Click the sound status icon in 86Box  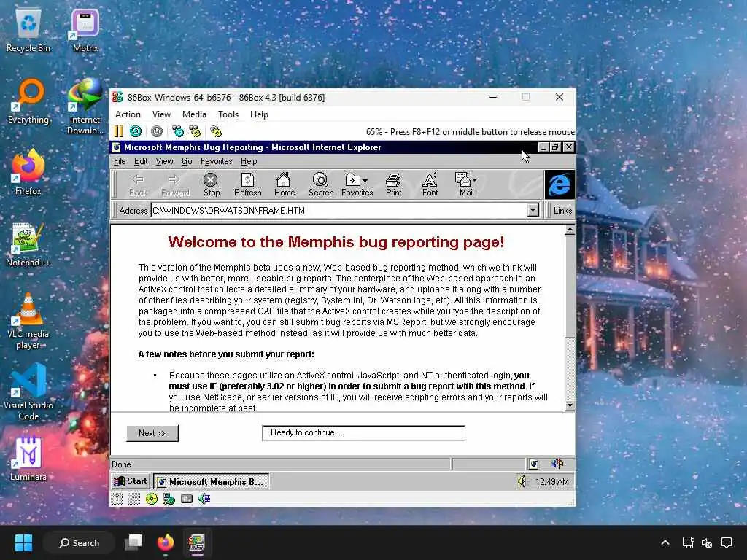(x=204, y=499)
